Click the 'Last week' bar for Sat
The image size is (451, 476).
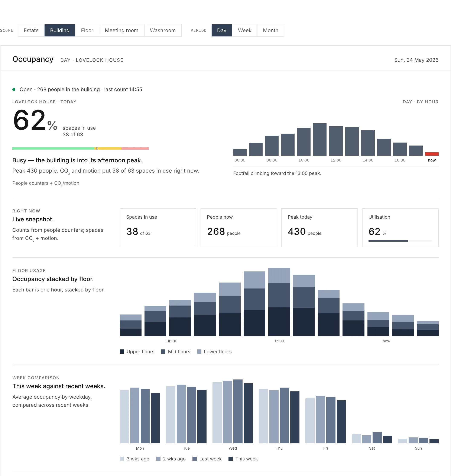click(x=377, y=438)
